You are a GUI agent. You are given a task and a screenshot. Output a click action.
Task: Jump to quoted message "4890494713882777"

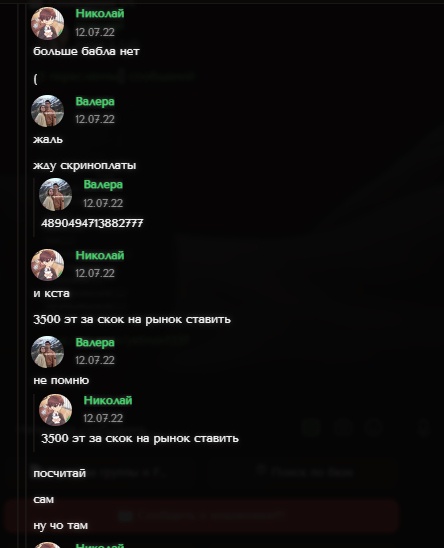92,223
